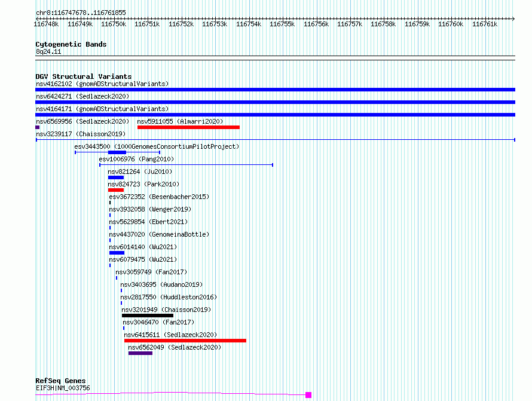Click the small purple nsv6569956 bar
532x401 pixels.
click(37, 127)
